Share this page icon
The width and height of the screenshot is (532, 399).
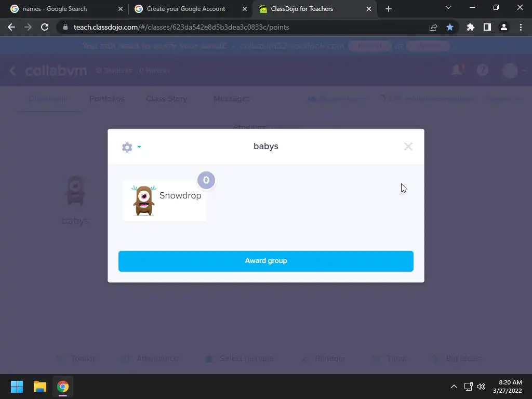point(433,27)
